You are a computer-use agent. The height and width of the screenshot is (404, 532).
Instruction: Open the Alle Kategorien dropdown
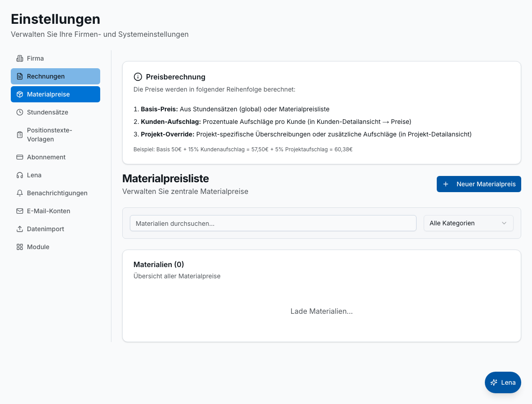468,224
